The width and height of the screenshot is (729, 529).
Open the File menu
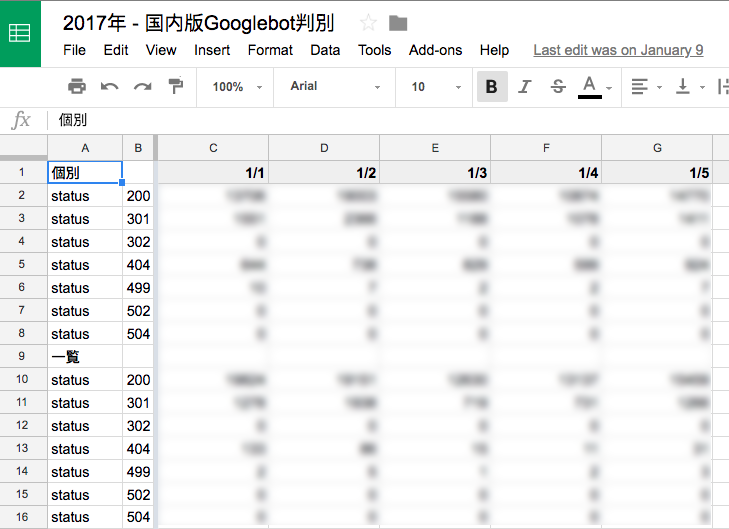pos(74,50)
